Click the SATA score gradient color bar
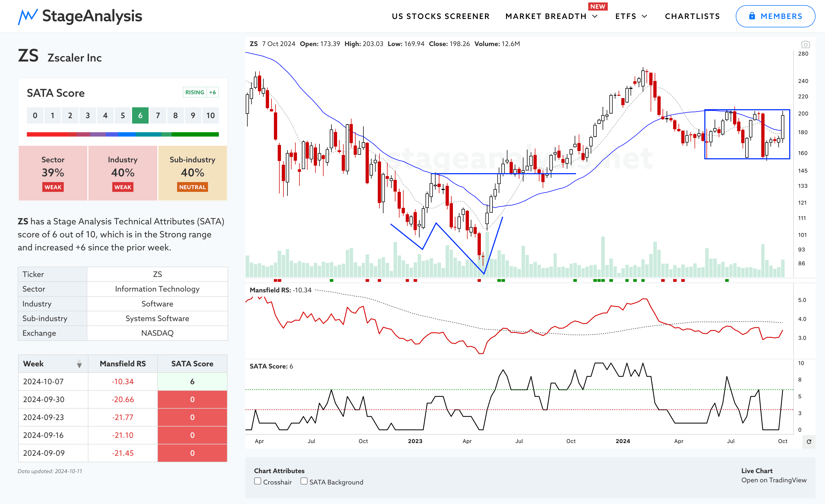Screen dimensions: 825x504 123,134
